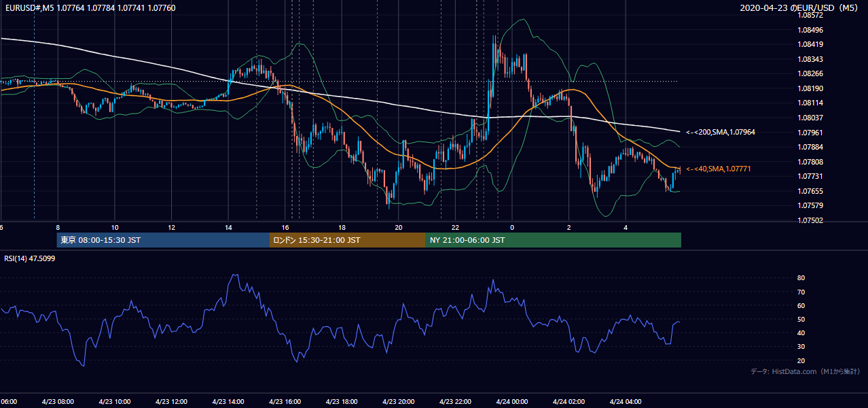This screenshot has height=408, width=868.
Task: Click price axis value 1.07731
Action: click(x=810, y=176)
